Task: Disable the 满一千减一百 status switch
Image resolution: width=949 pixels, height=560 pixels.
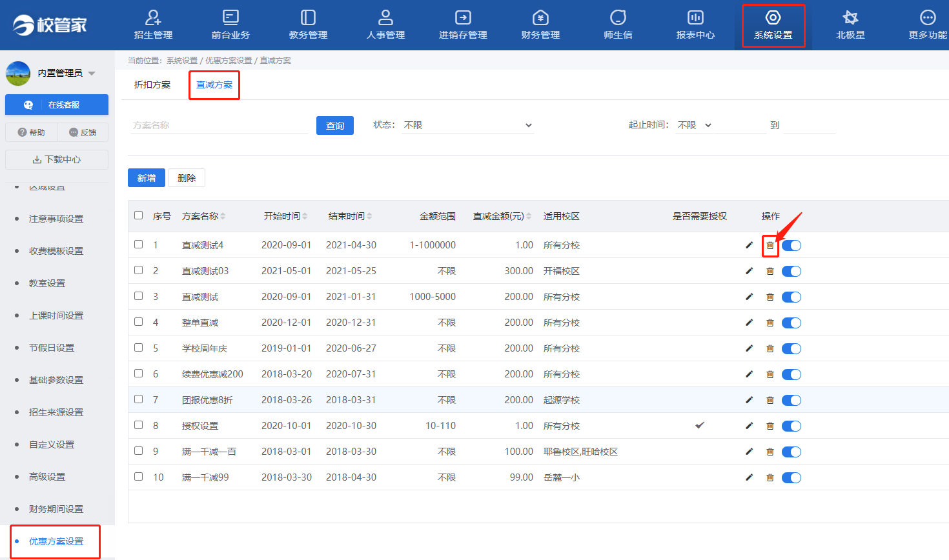Action: point(791,452)
